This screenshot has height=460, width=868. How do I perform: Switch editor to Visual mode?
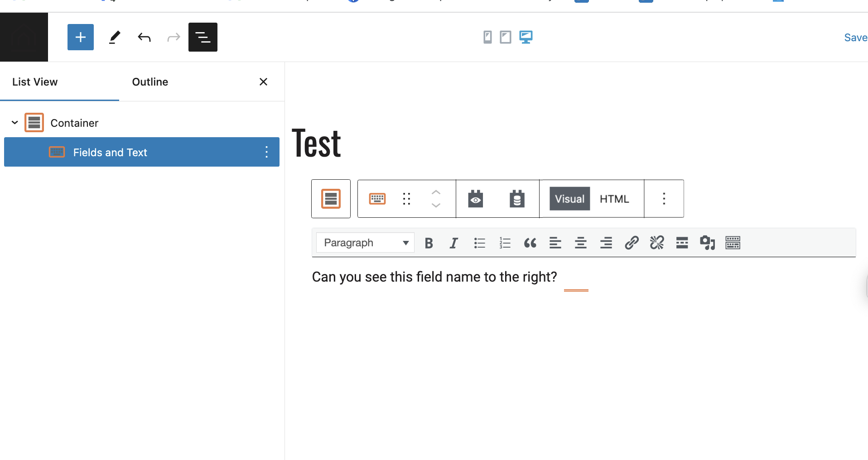(570, 199)
